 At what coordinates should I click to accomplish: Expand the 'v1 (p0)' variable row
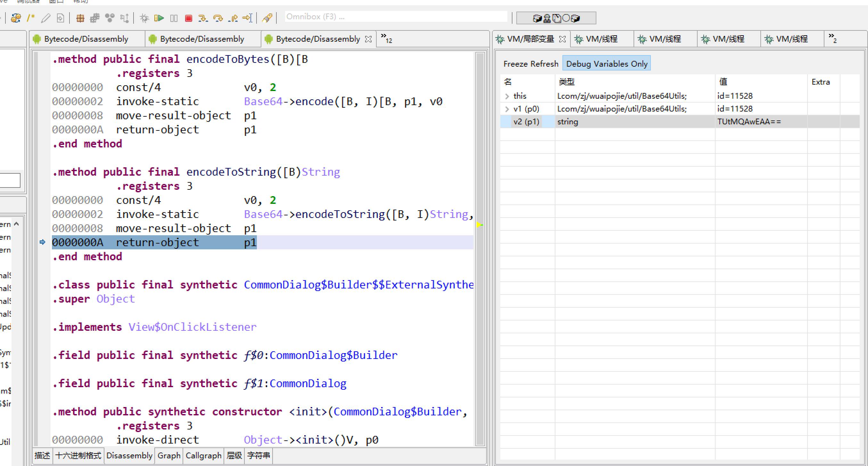[507, 109]
